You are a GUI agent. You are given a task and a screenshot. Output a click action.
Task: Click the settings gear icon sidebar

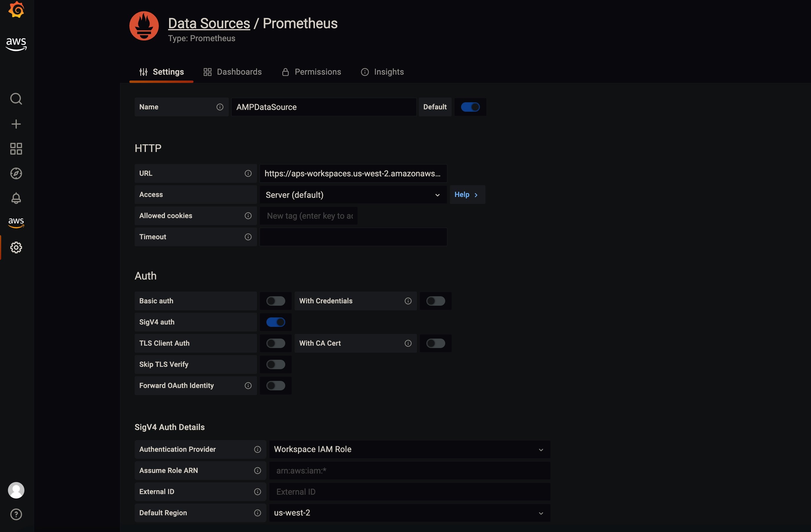[16, 247]
